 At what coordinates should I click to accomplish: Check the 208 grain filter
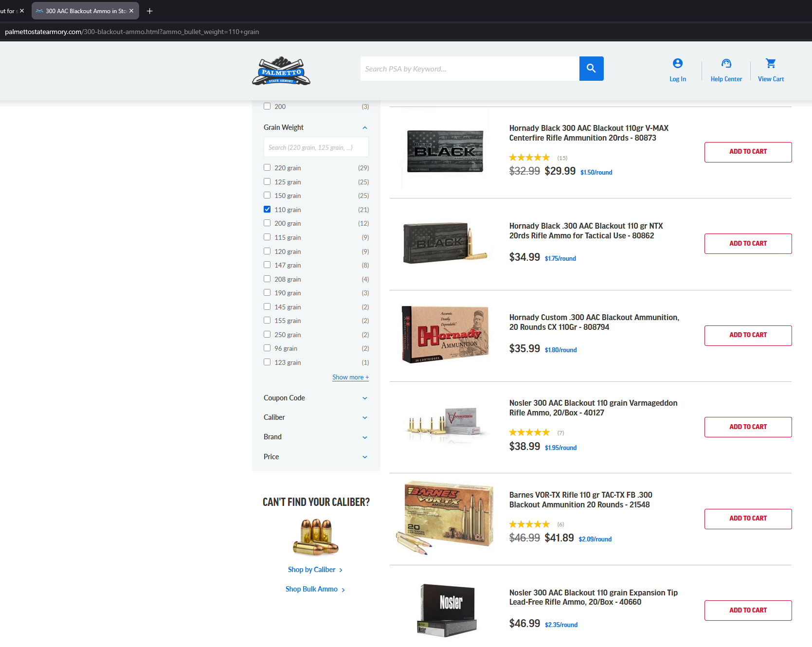click(x=267, y=279)
